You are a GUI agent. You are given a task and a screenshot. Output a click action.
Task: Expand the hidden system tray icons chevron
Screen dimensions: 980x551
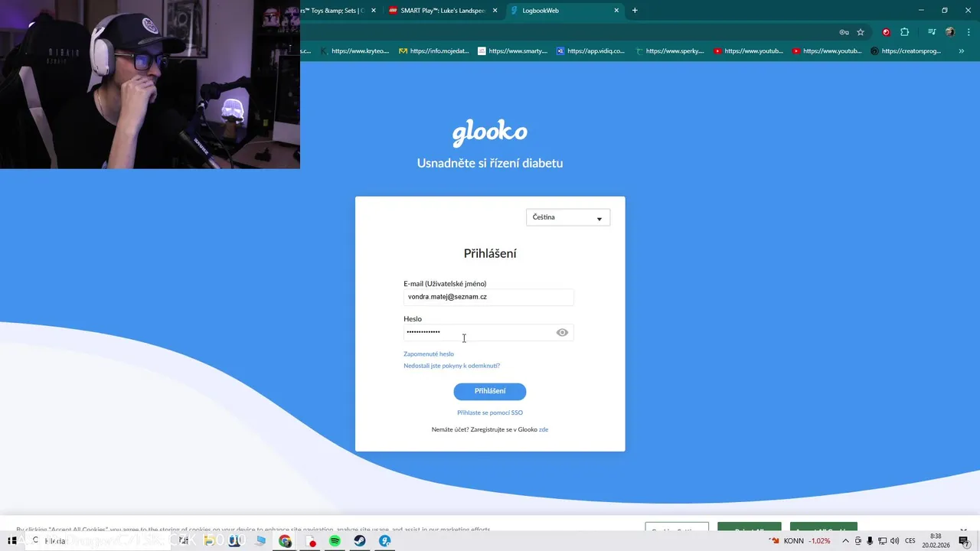coord(845,541)
